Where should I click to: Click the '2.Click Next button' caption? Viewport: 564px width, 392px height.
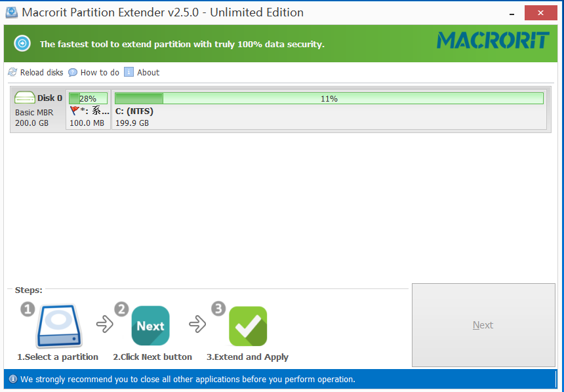153,357
